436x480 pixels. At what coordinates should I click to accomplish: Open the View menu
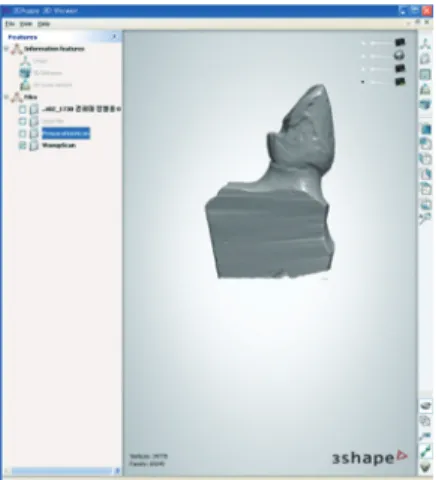coord(26,24)
